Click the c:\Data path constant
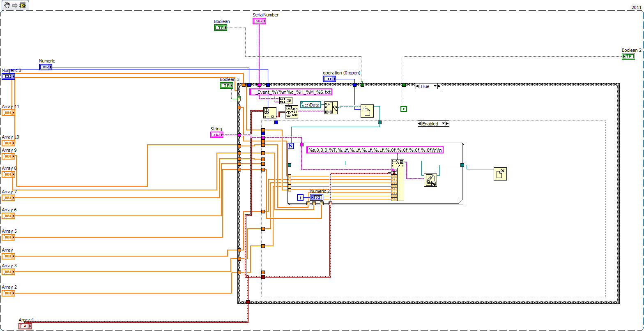The height and width of the screenshot is (331, 644). [310, 105]
